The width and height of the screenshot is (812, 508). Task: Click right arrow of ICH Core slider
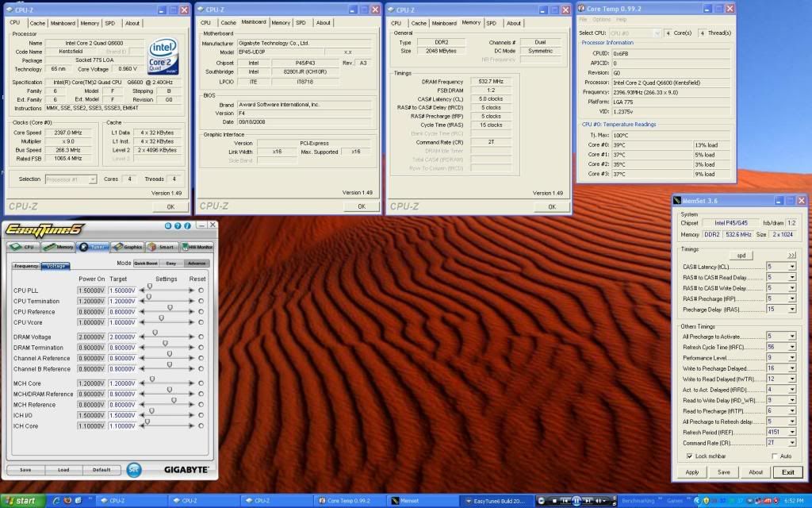coord(192,426)
